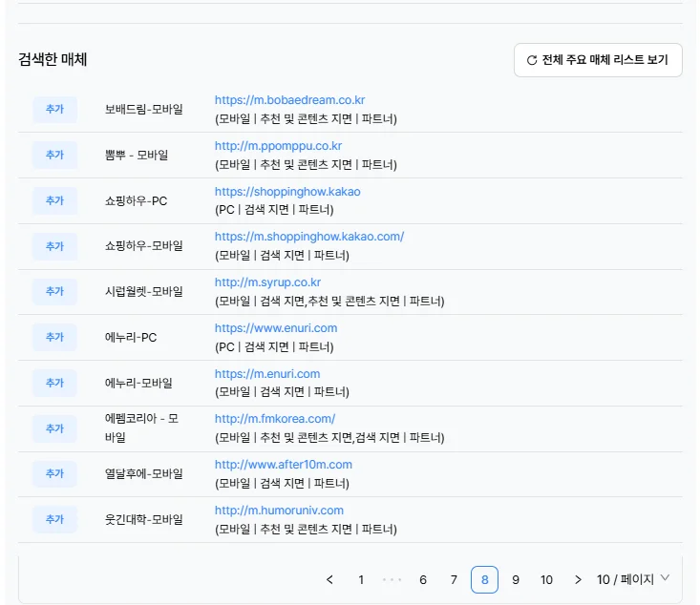The height and width of the screenshot is (605, 700).
Task: Click media name 쇼핑하우-PC
Action: pyautogui.click(x=137, y=200)
